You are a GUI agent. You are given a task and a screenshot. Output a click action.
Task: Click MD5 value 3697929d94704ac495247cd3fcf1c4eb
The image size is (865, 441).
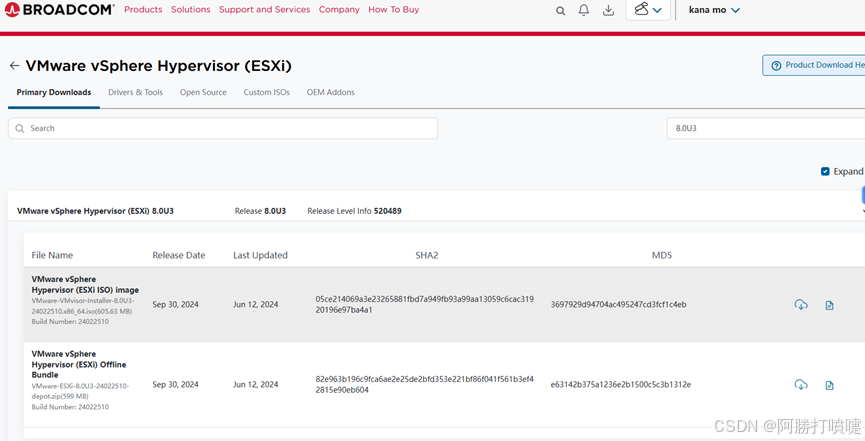pos(618,305)
